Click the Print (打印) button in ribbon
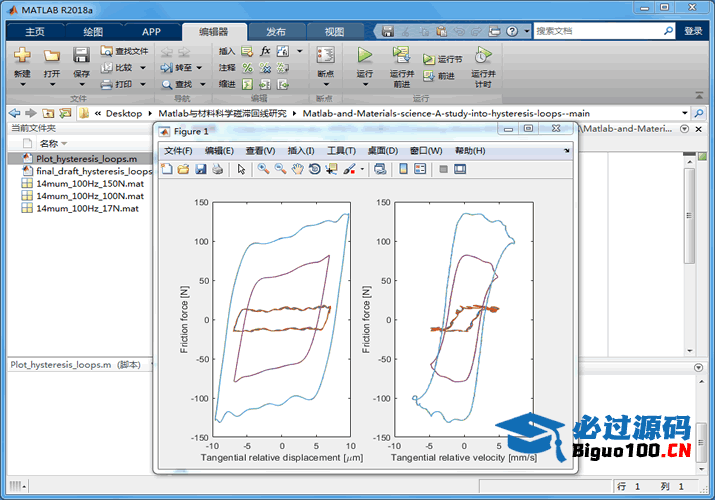This screenshot has width=715, height=500. point(118,84)
